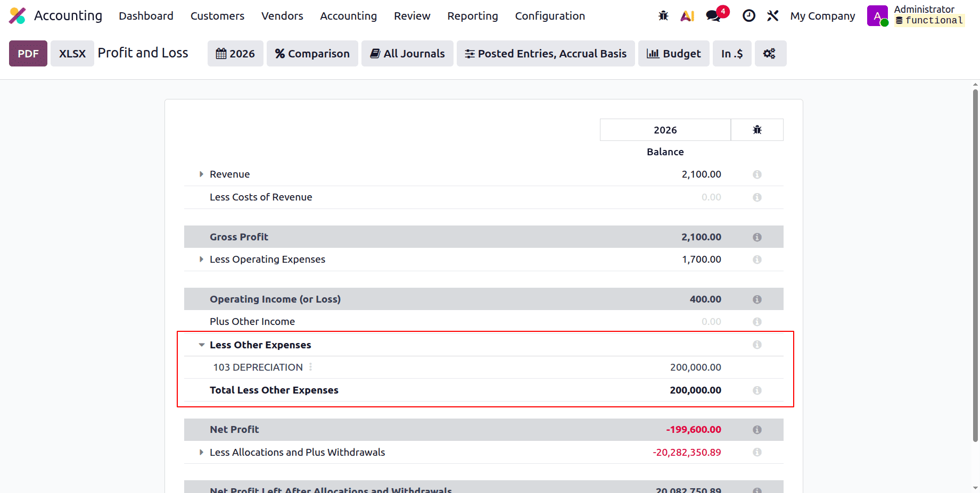Screen dimensions: 980x493
Task: Click the 2026 column header
Action: pos(665,130)
